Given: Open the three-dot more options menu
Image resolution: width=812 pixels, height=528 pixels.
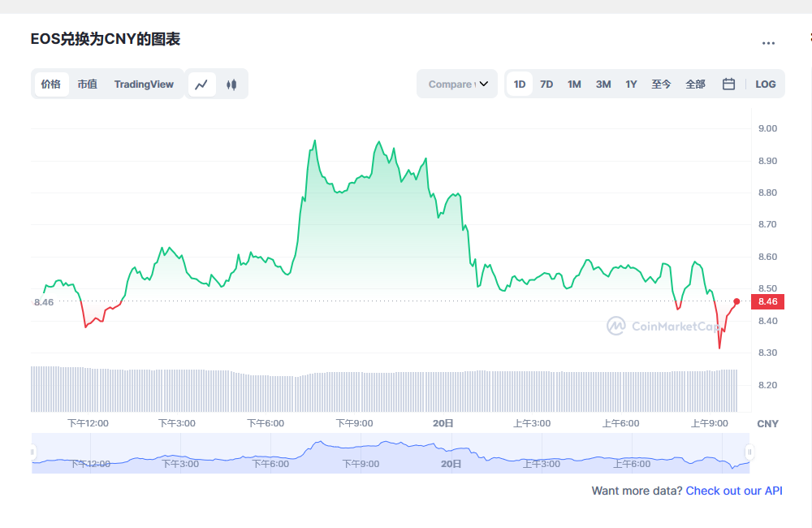Looking at the screenshot, I should pos(768,43).
